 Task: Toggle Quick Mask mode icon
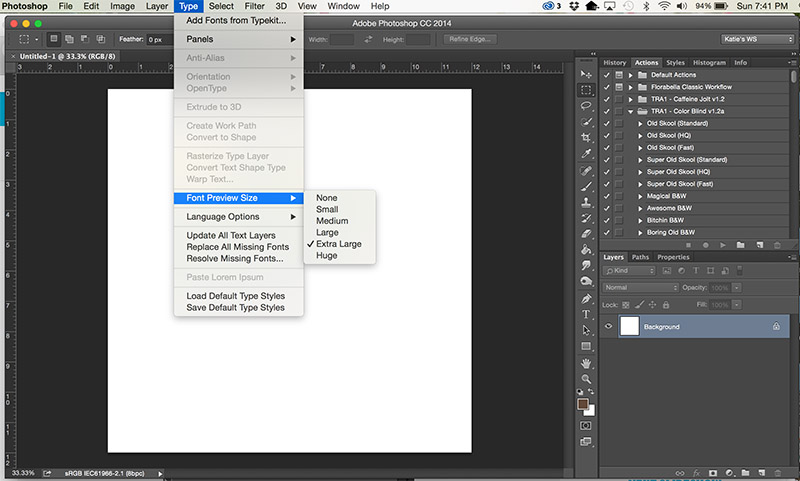coord(586,426)
